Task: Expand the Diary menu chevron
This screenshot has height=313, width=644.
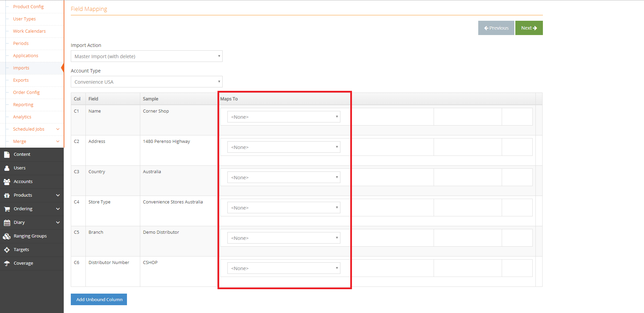Action: [x=58, y=223]
